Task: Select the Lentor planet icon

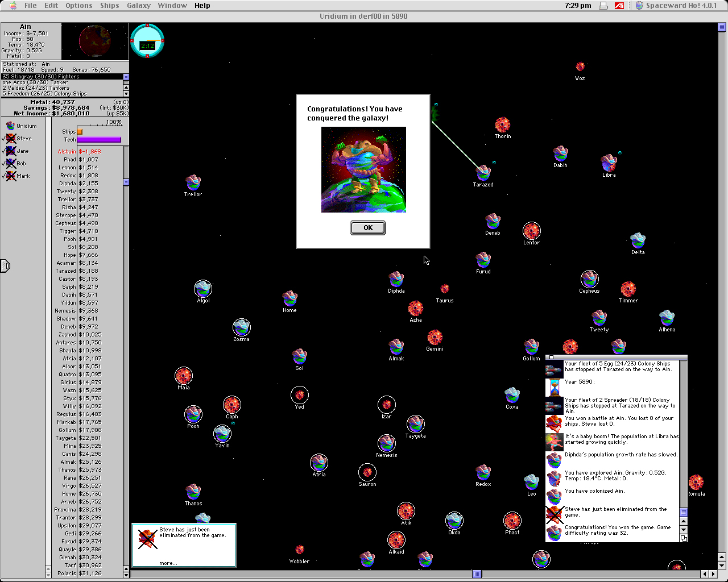Action: [x=532, y=231]
